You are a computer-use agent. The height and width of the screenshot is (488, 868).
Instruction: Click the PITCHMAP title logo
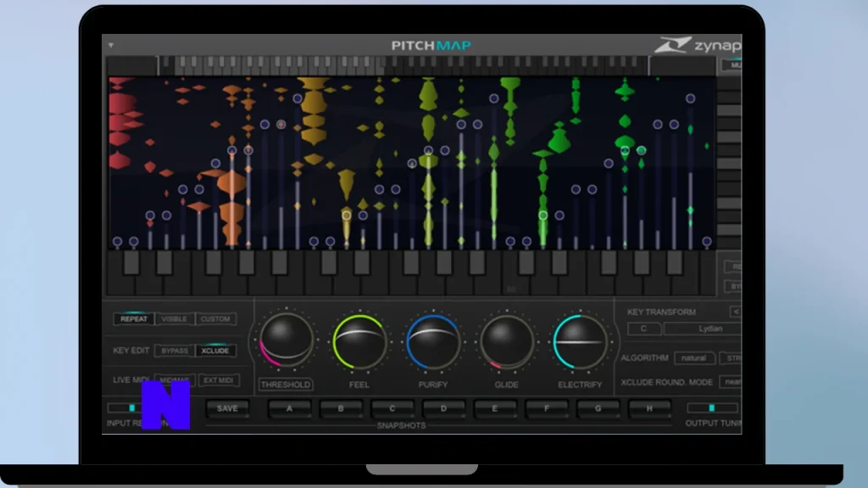[431, 46]
